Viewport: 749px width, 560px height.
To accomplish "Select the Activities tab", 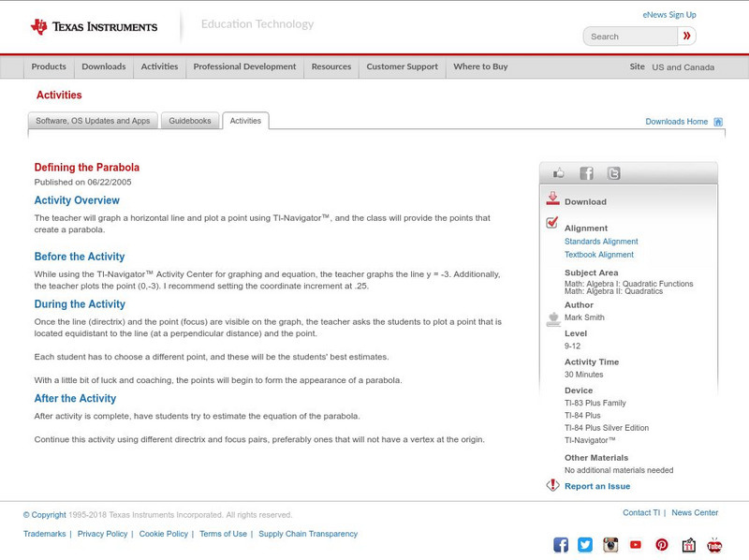I will point(245,121).
